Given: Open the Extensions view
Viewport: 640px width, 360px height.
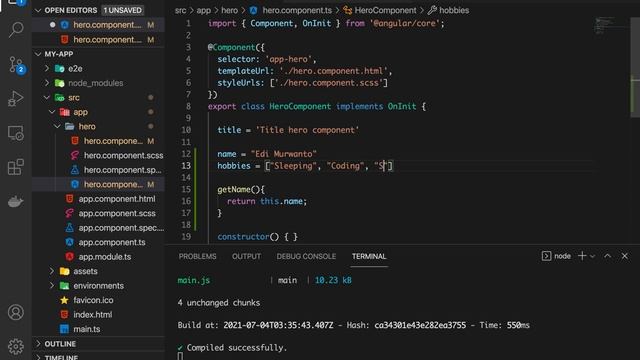Looking at the screenshot, I should coord(16,167).
